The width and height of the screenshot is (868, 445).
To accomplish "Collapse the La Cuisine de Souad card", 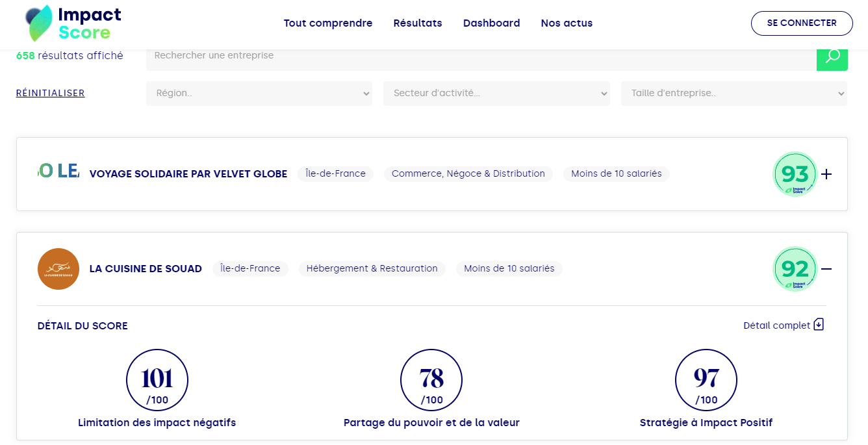I will [x=826, y=269].
